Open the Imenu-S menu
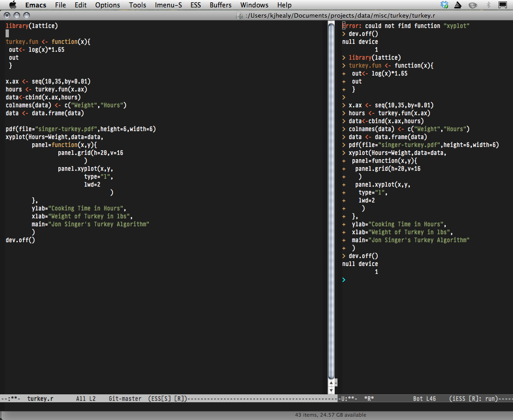This screenshot has width=513, height=420. (x=169, y=5)
